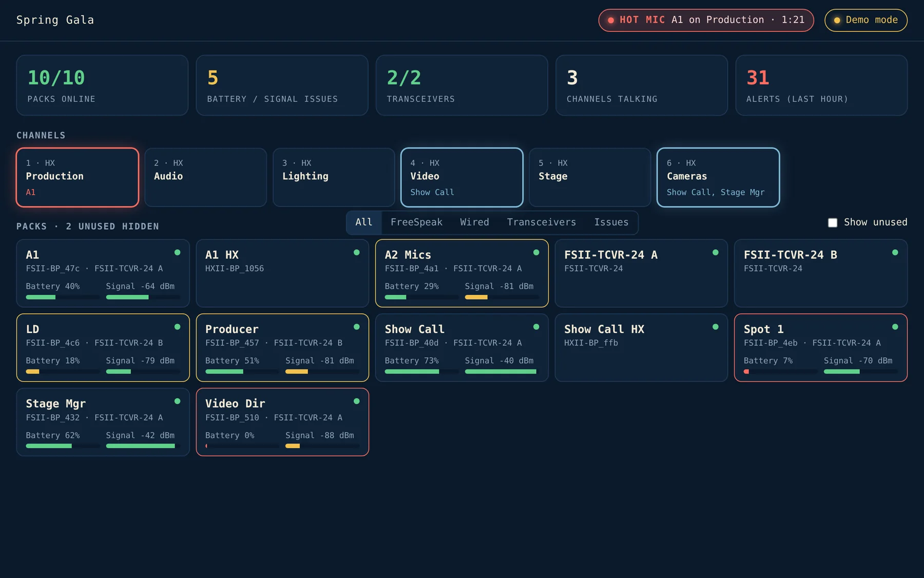Click the status dot on Video Dir pack
The width and height of the screenshot is (924, 578).
click(x=356, y=401)
